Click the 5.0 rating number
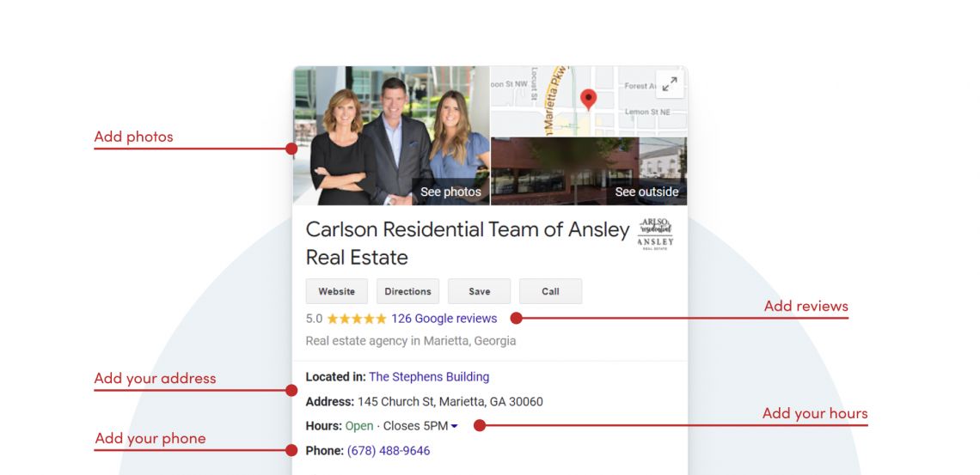Screen dimensions: 980x475 coord(314,319)
